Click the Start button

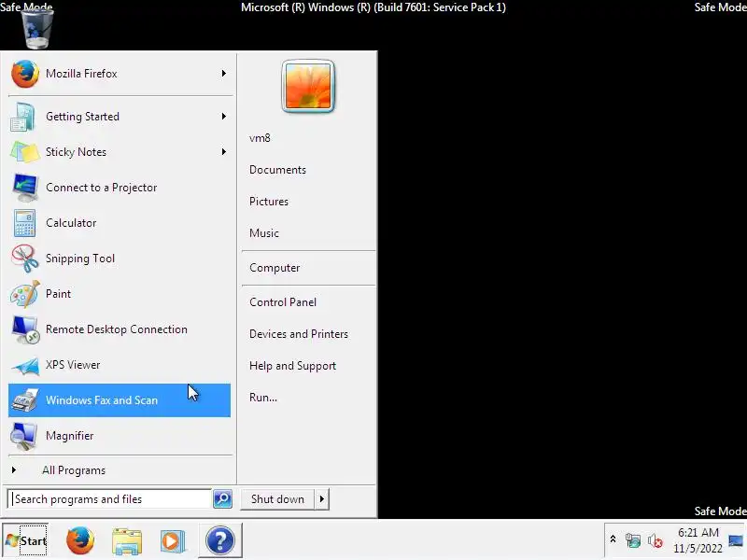(26, 541)
